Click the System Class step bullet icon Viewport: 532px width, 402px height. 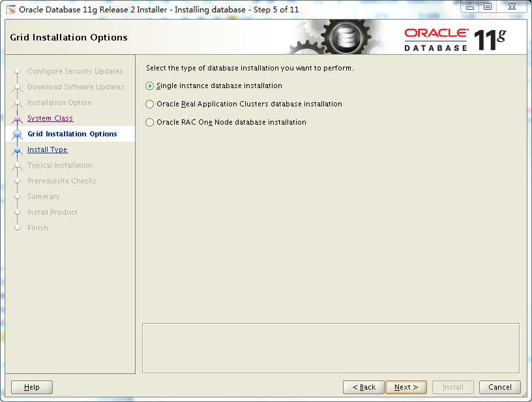point(18,119)
